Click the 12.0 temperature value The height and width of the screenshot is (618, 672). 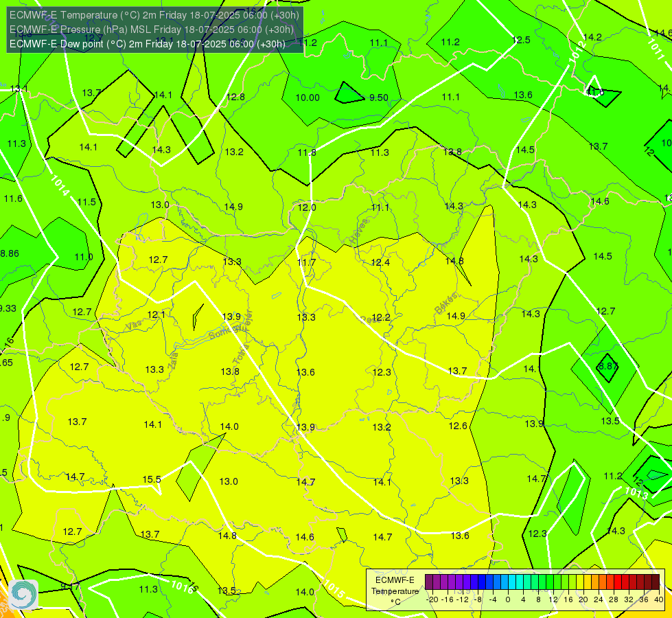(307, 207)
